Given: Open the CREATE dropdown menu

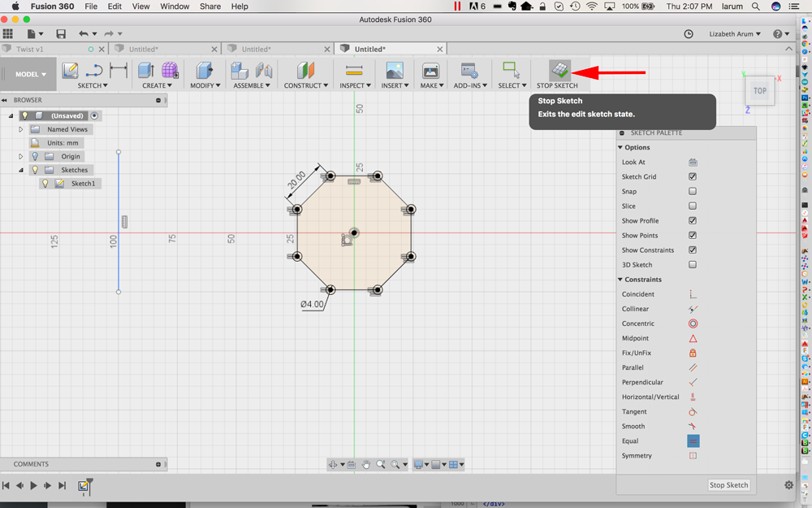Looking at the screenshot, I should pos(158,85).
